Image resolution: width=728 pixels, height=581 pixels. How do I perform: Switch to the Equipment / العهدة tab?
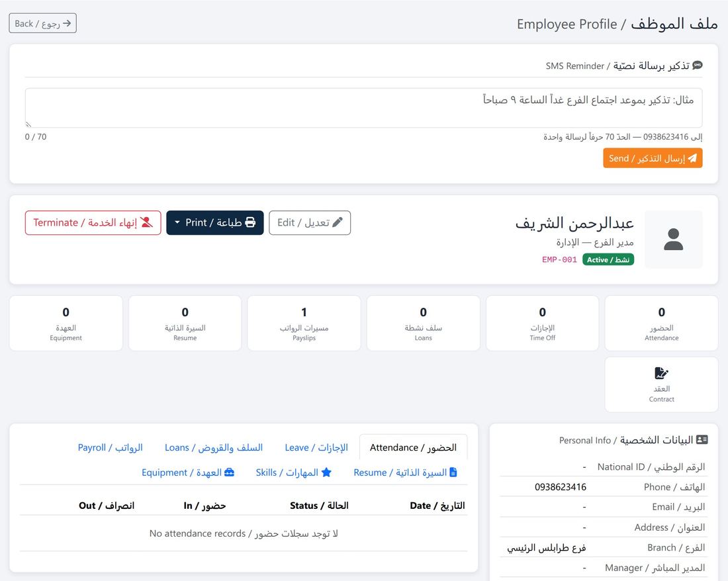pos(187,472)
